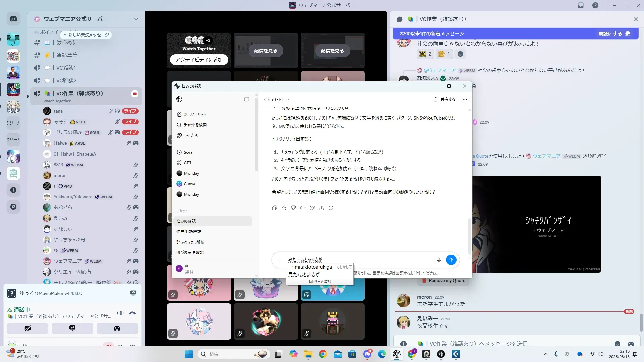This screenshot has height=362, width=644.
Task: Click the regenerate response icon
Action: [x=331, y=208]
